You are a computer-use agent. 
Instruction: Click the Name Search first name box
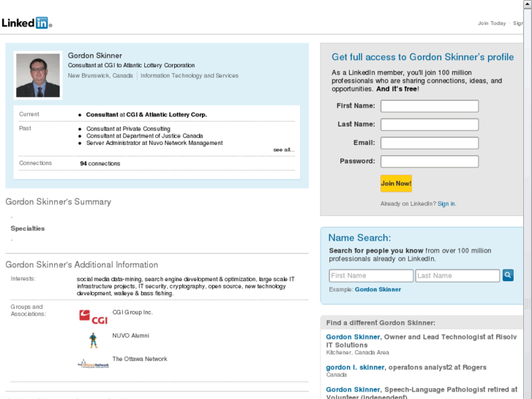(x=371, y=276)
